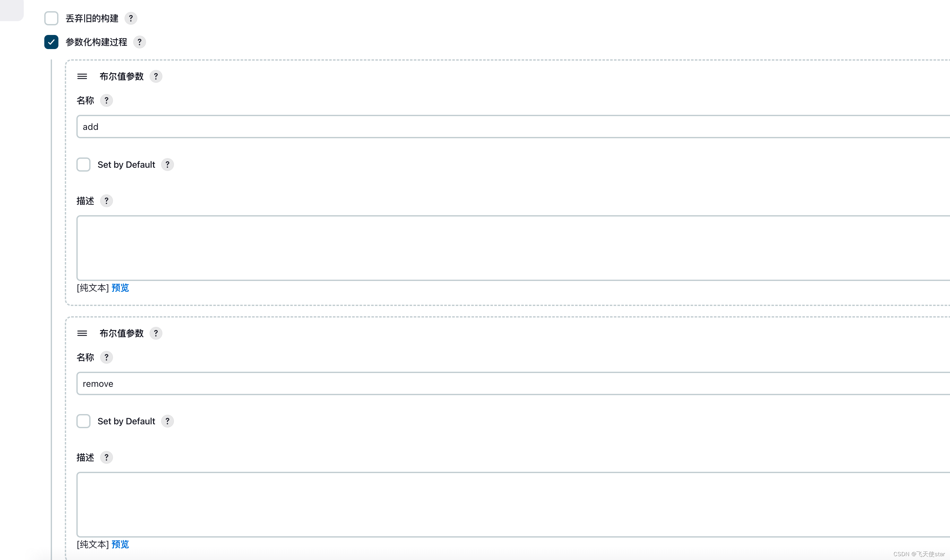Click the question mark next to second 名称 field
The height and width of the screenshot is (560, 950).
107,357
